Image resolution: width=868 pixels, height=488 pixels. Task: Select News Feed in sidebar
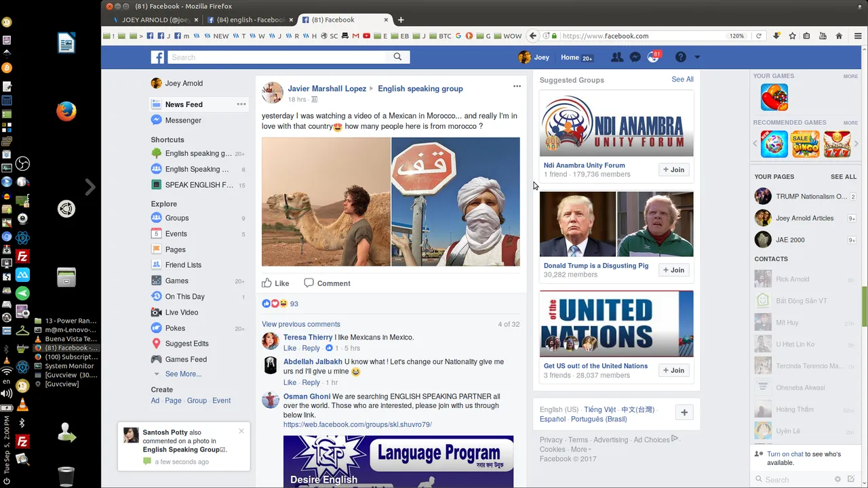[184, 104]
